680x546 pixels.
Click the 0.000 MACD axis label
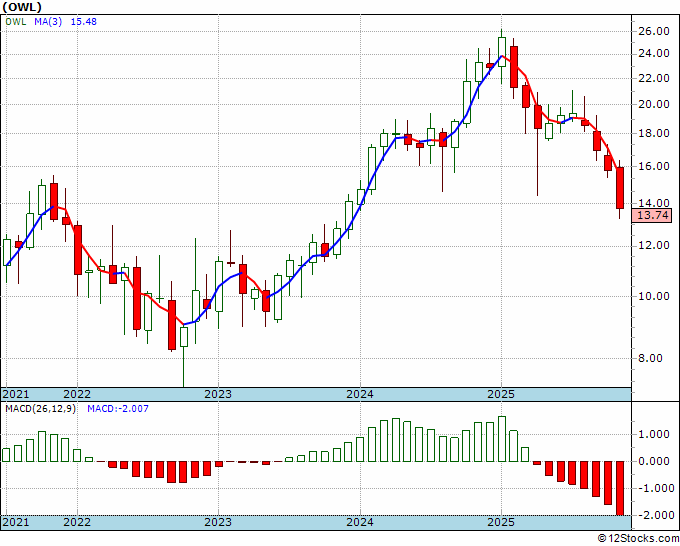click(x=656, y=461)
